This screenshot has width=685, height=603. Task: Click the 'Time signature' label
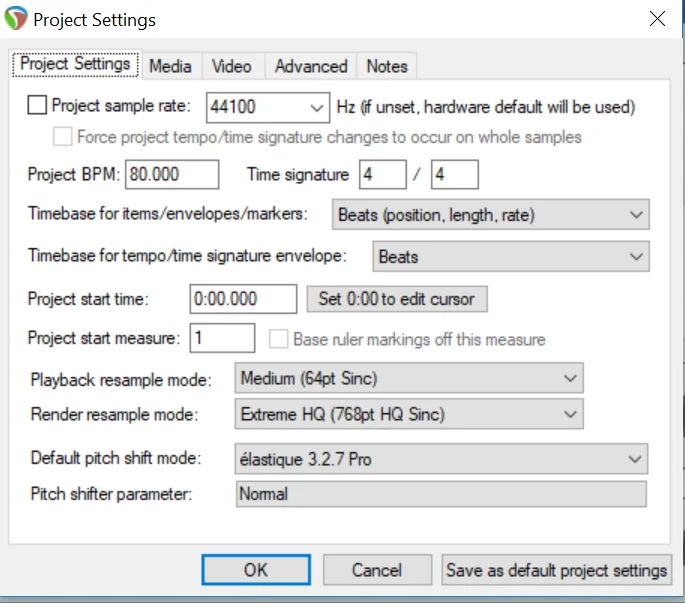pos(298,174)
